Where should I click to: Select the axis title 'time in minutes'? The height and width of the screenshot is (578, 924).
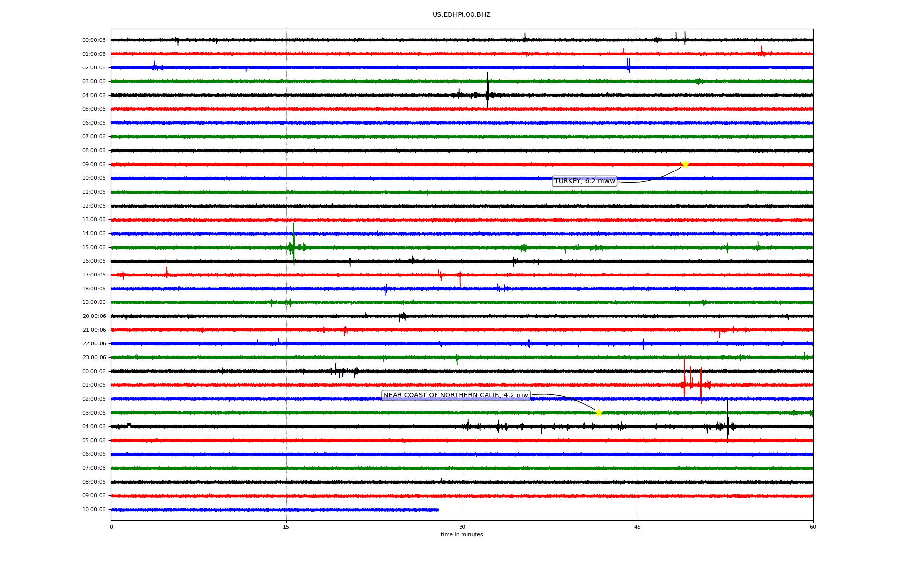[462, 535]
